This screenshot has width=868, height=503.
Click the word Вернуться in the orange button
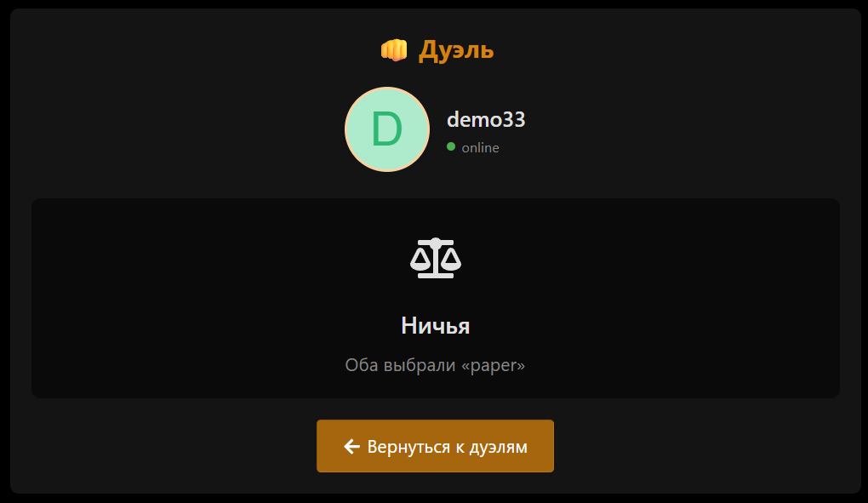click(409, 447)
